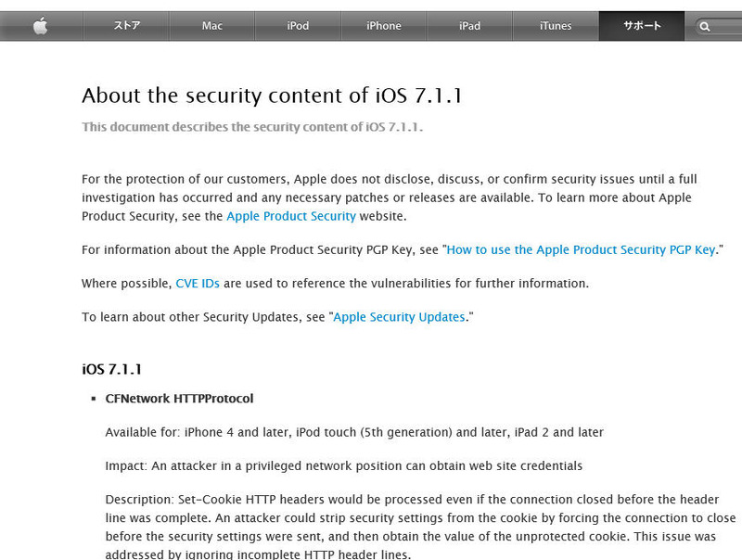Open the Apple Security Updates link
742x560 pixels.
(399, 317)
